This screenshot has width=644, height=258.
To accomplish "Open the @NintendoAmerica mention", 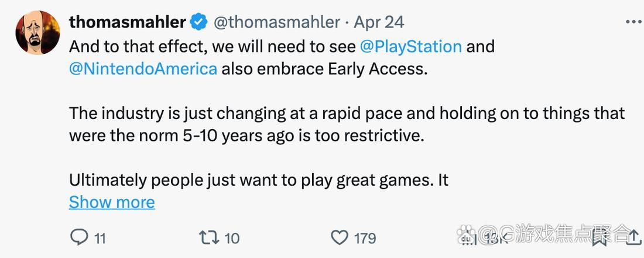I will (x=143, y=69).
